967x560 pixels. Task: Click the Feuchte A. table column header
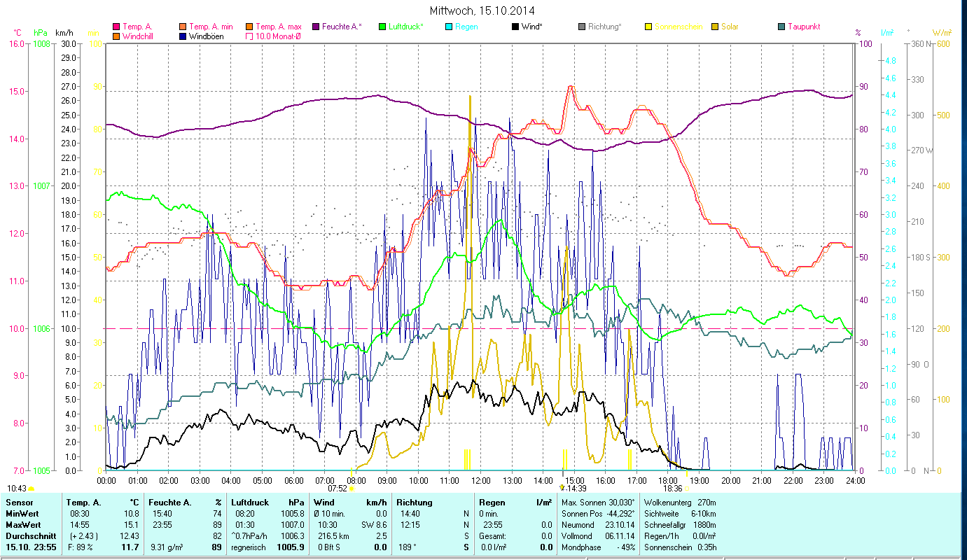171,503
